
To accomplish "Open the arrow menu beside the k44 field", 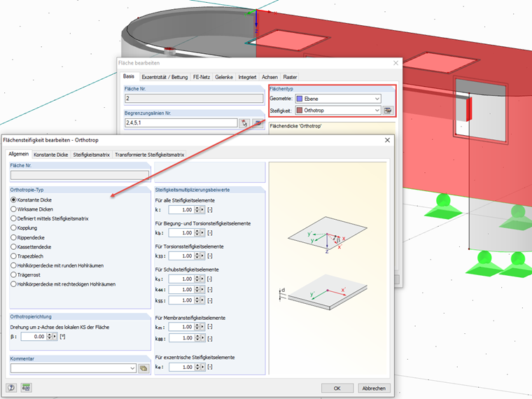I will (202, 290).
